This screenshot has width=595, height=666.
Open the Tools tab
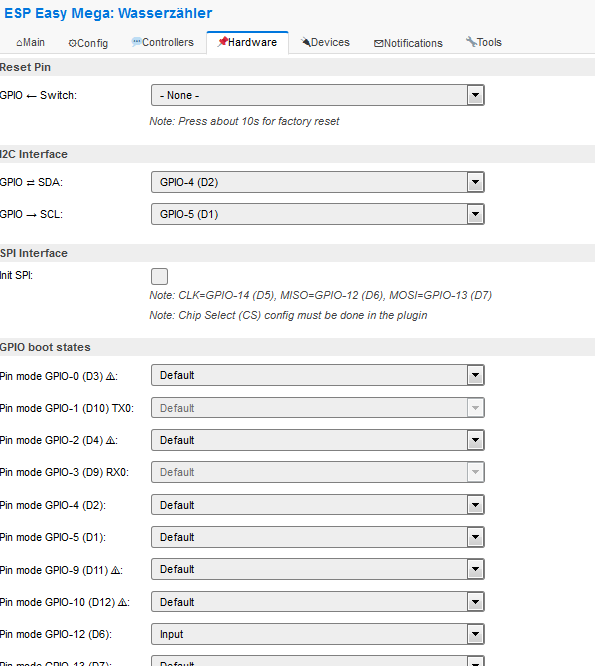(x=484, y=42)
